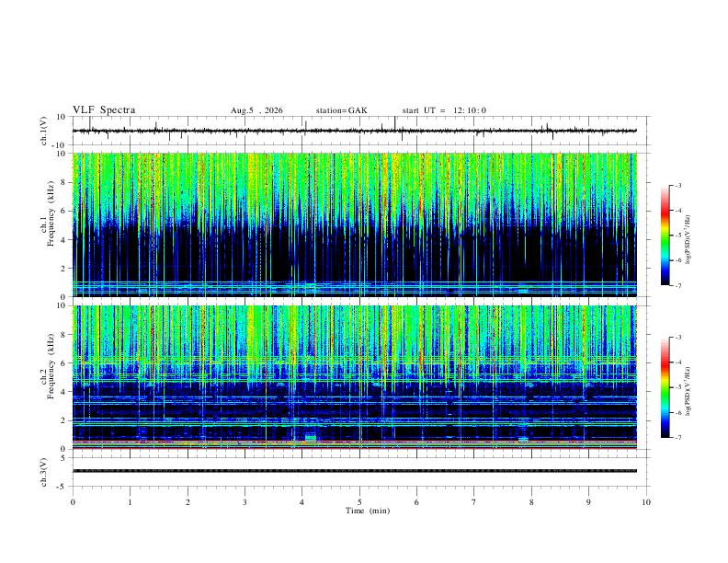Click the station=GAK label

(x=341, y=110)
